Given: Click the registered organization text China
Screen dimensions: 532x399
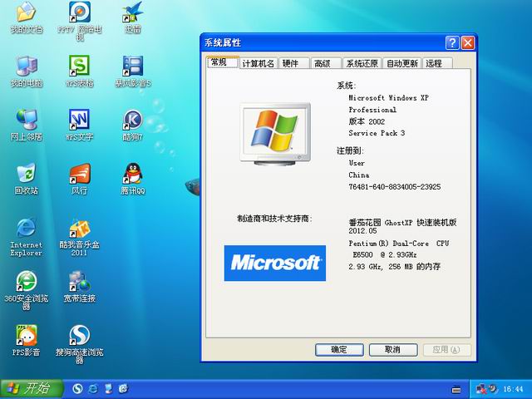Looking at the screenshot, I should click(x=359, y=175).
